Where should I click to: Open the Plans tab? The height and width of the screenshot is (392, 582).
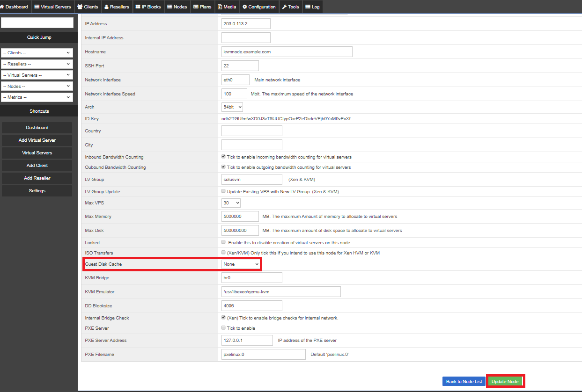(202, 7)
